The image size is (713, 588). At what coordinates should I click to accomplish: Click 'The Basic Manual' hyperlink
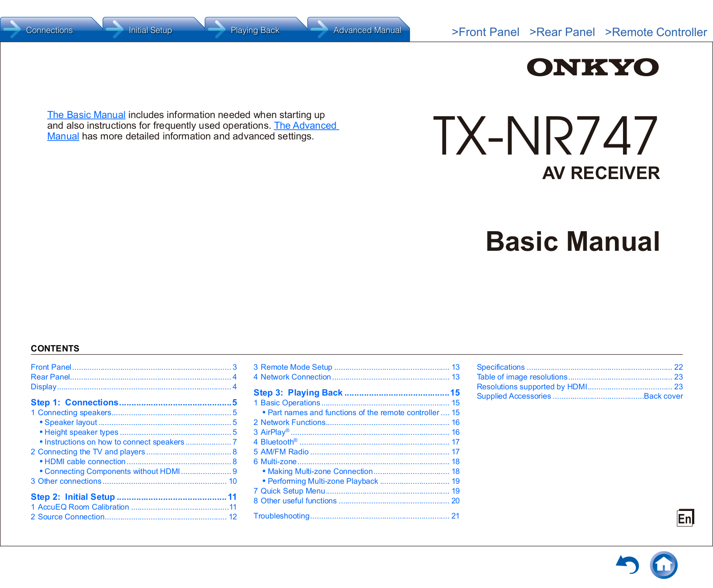[86, 115]
